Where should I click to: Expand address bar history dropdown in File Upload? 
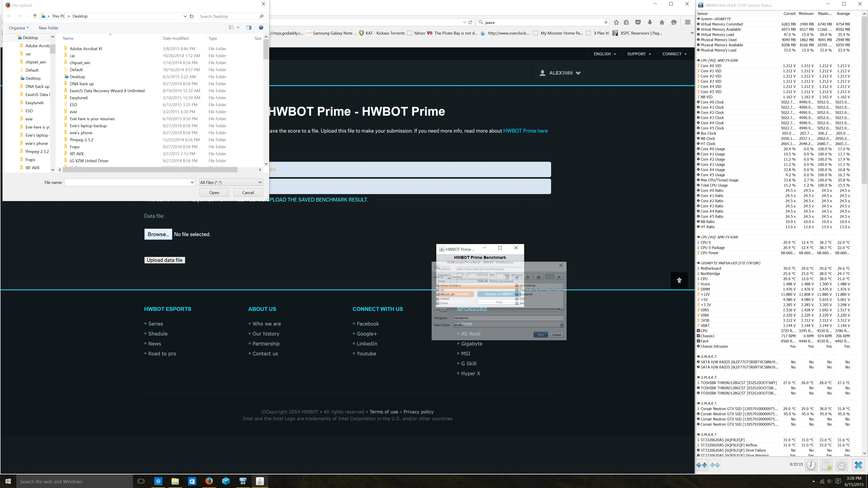[x=185, y=16]
